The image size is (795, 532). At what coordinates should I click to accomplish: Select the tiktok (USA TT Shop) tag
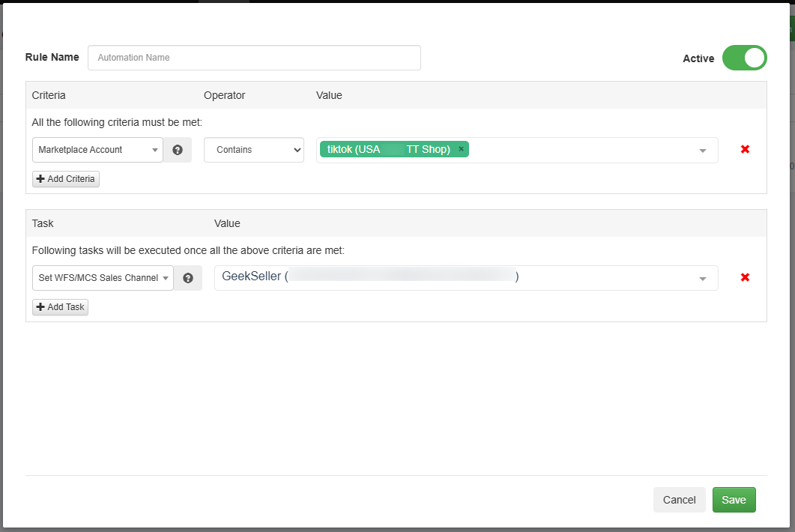[388, 149]
